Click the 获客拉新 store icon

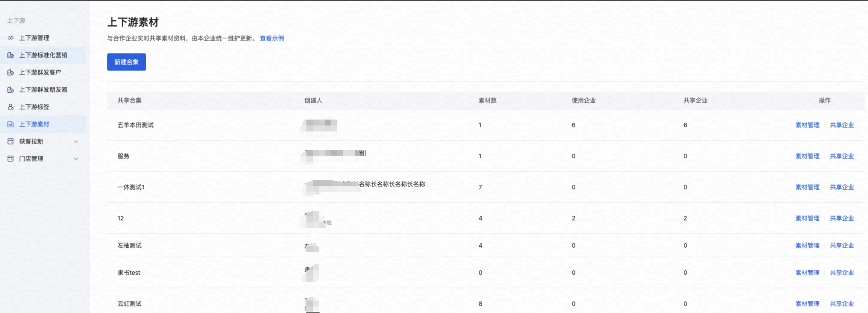click(10, 142)
